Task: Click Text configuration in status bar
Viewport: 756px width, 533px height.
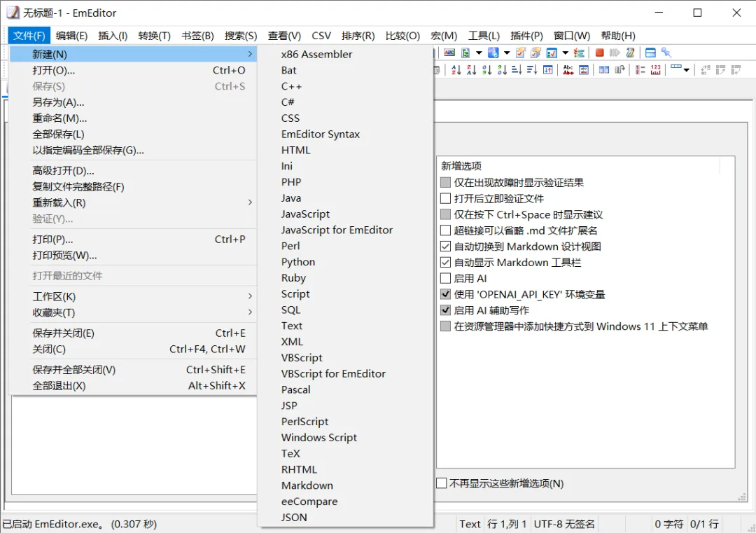Action: click(x=470, y=524)
